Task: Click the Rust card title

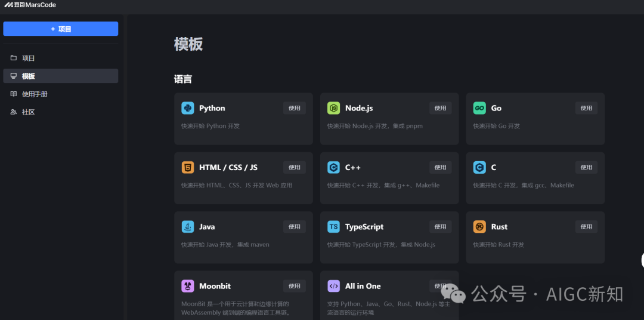Action: (499, 227)
